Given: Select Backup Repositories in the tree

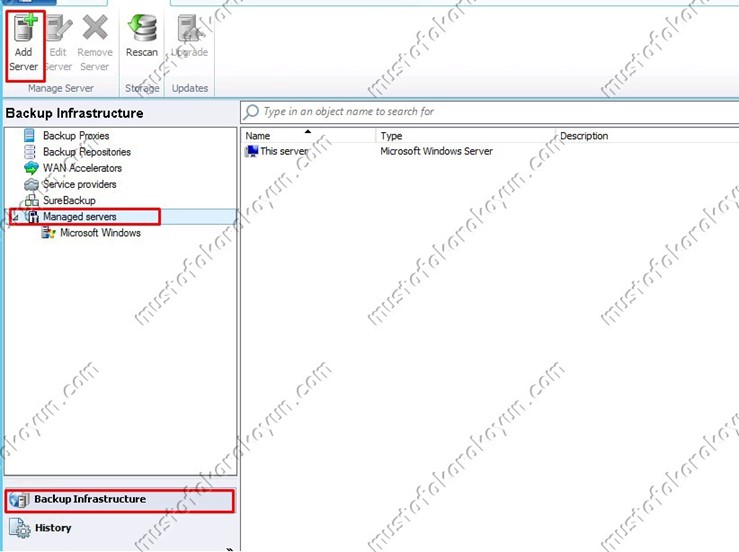Looking at the screenshot, I should tap(87, 152).
